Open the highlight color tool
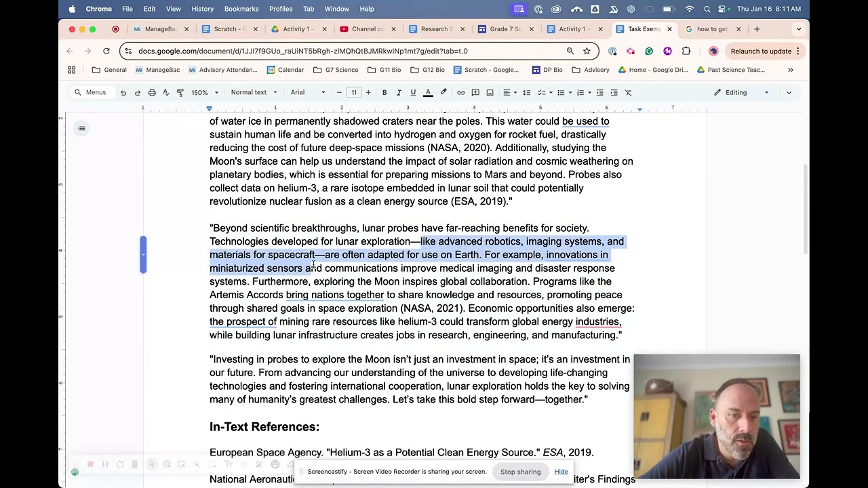868x488 pixels. coord(443,93)
